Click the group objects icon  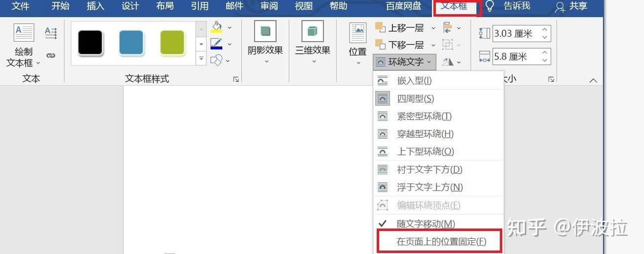tap(448, 45)
